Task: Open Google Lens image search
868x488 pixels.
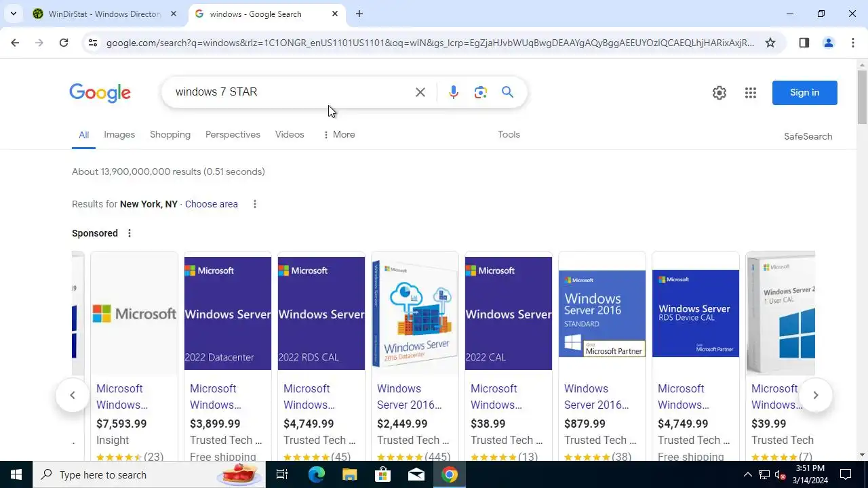Action: (x=481, y=92)
